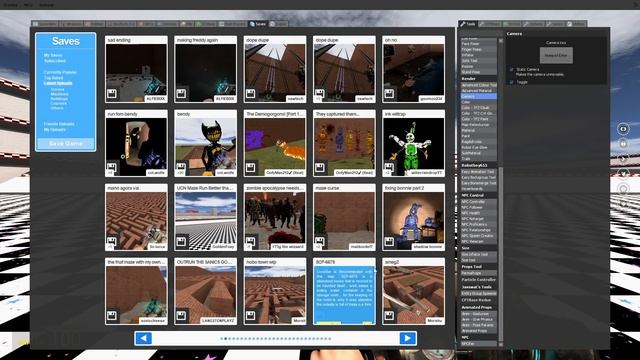Image resolution: width=640 pixels, height=360 pixels.
Task: Select the Finger Poser tool
Action: pos(478,49)
